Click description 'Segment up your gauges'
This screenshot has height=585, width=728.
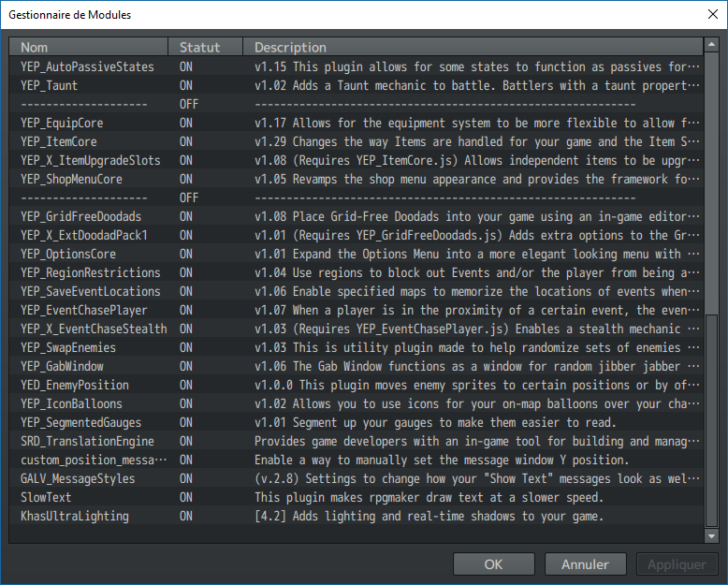(435, 422)
